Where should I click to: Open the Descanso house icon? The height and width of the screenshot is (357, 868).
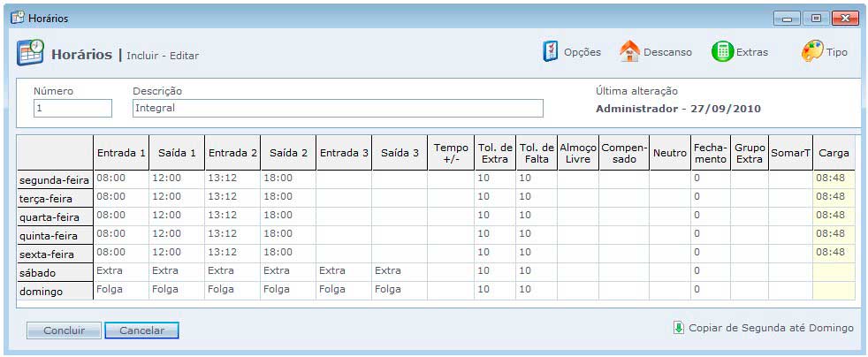[629, 52]
